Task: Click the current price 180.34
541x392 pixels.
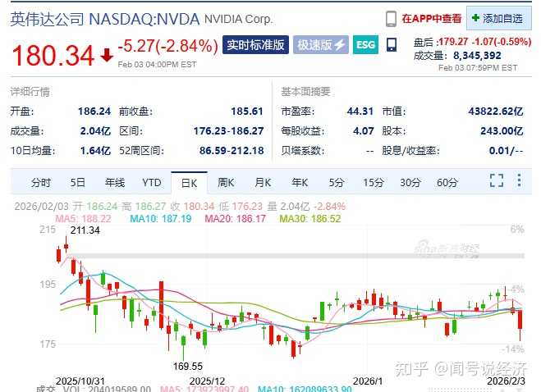Action: click(x=53, y=56)
